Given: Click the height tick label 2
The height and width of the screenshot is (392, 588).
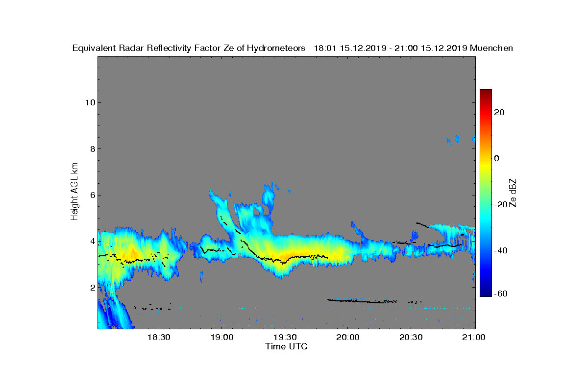Looking at the screenshot, I should pyautogui.click(x=92, y=288).
